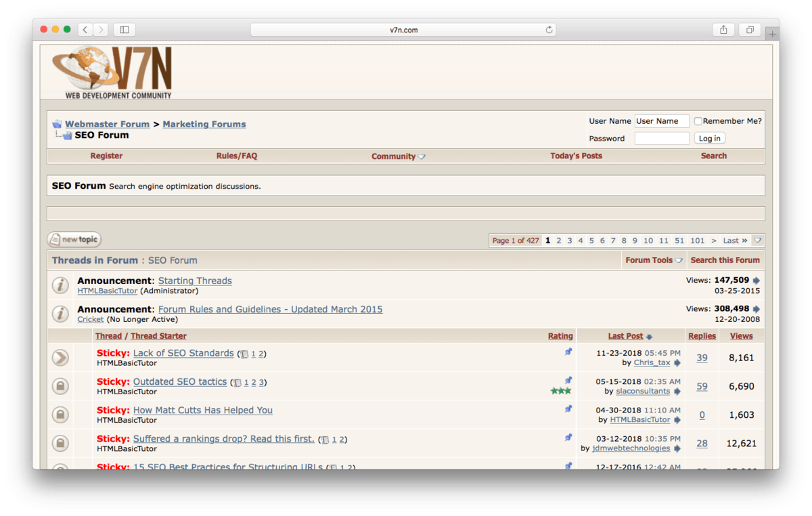This screenshot has height=516, width=812.
Task: Click the Log in button
Action: click(709, 138)
